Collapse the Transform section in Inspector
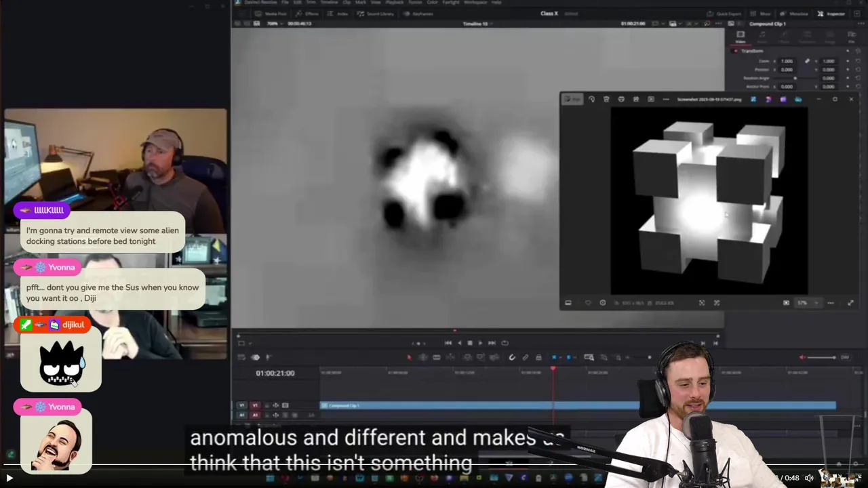 tap(752, 51)
